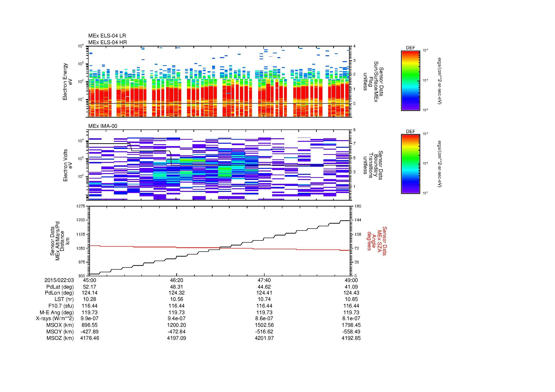
Task: Click the MSOX value 1200.20
Action: pyautogui.click(x=177, y=325)
